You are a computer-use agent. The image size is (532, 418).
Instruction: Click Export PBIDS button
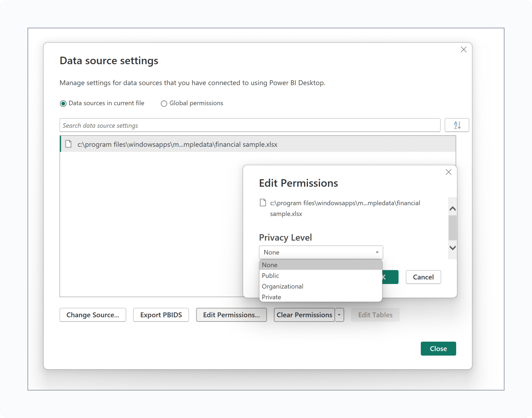click(161, 315)
